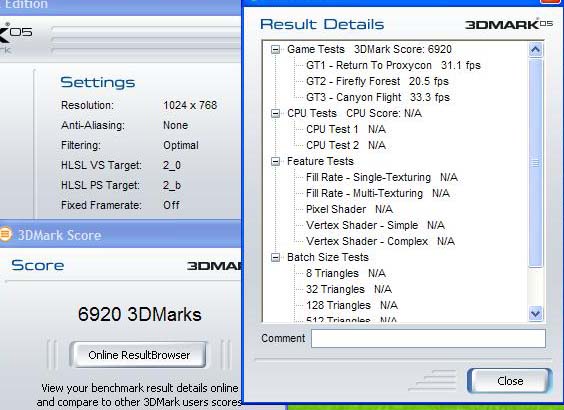Collapse the Game Tests tree node
Screen dimensions: 564x410
[x=276, y=49]
